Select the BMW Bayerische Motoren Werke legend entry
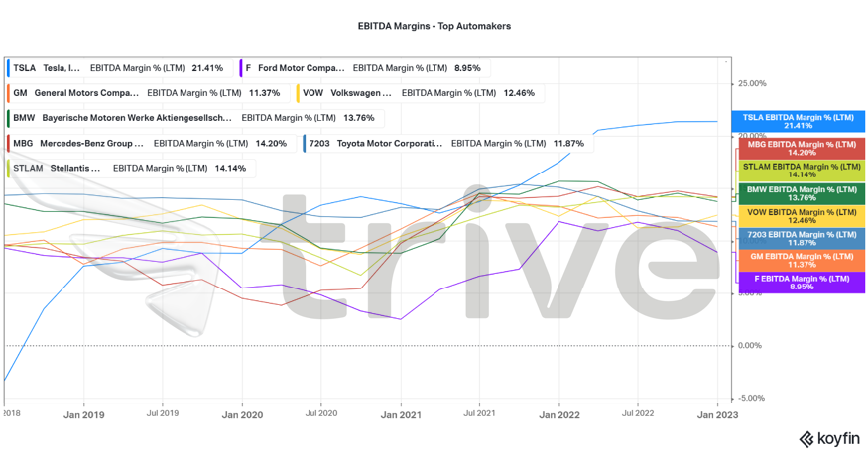This screenshot has height=460, width=868. pyautogui.click(x=194, y=118)
